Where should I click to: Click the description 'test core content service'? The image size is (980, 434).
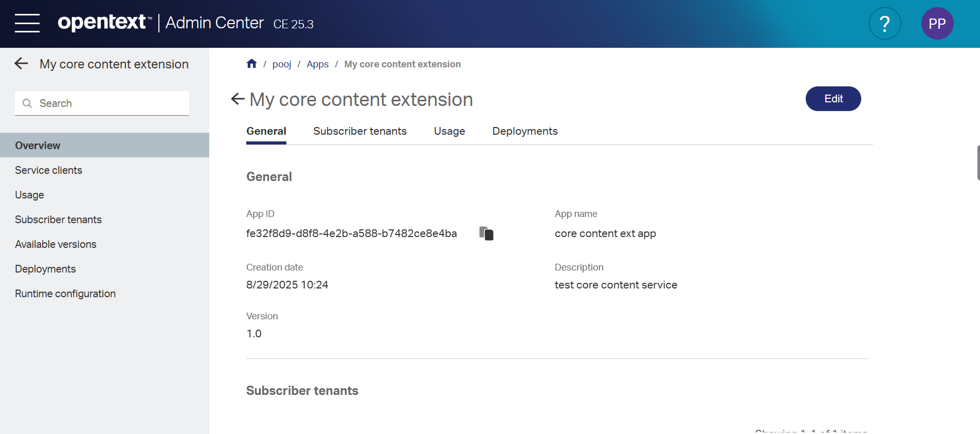pyautogui.click(x=616, y=285)
